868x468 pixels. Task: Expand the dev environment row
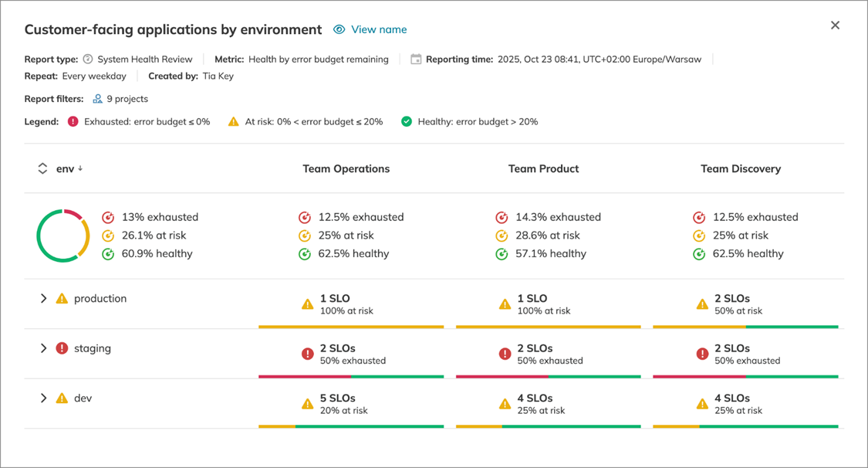point(44,398)
